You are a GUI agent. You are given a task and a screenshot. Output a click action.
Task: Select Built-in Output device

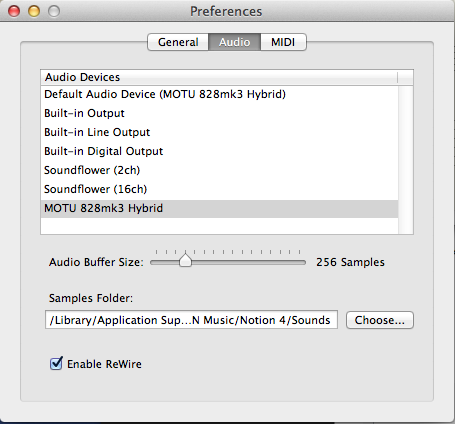pos(219,113)
